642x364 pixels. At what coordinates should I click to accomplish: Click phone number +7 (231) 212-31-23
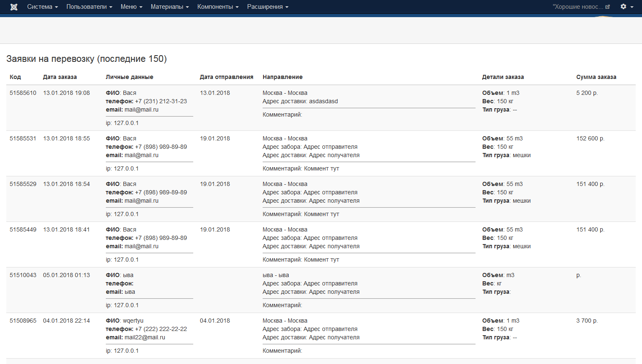point(161,101)
